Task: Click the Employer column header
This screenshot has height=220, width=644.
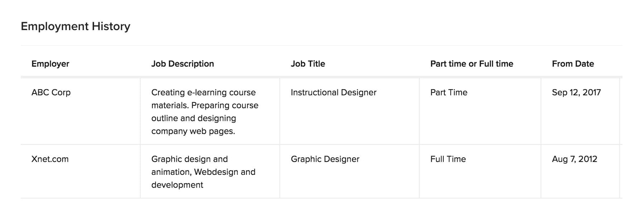Action: (x=50, y=64)
